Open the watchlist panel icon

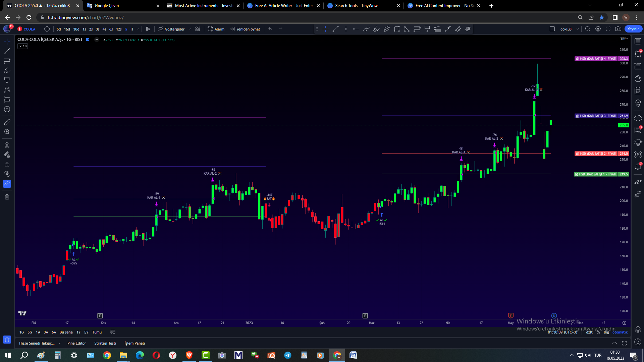[638, 41]
